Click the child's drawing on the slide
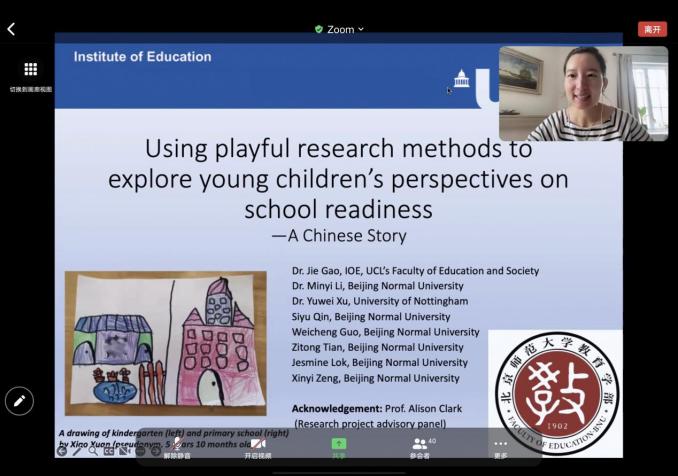Image resolution: width=678 pixels, height=476 pixels. click(x=165, y=343)
